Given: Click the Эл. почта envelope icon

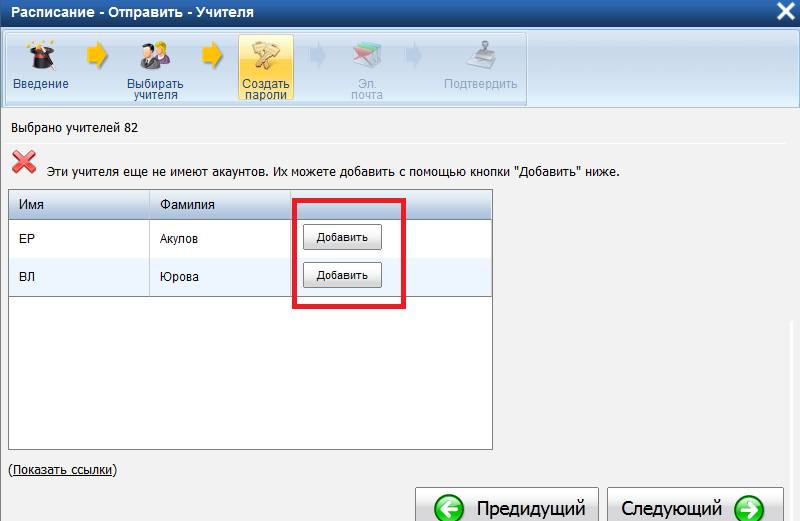Looking at the screenshot, I should tap(367, 56).
